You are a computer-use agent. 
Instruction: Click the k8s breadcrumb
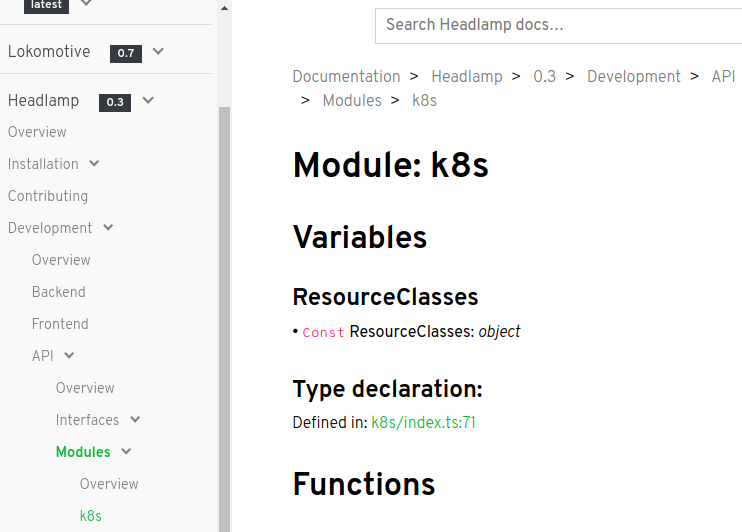coord(424,100)
